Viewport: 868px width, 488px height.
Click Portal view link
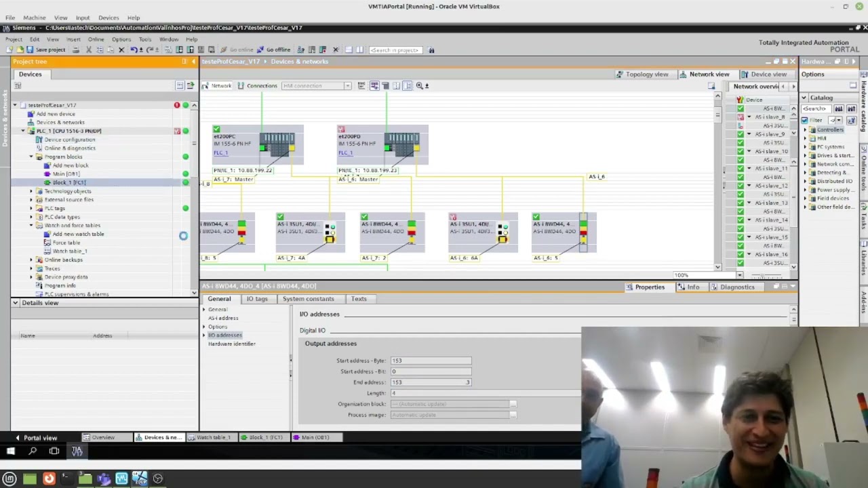coord(36,438)
